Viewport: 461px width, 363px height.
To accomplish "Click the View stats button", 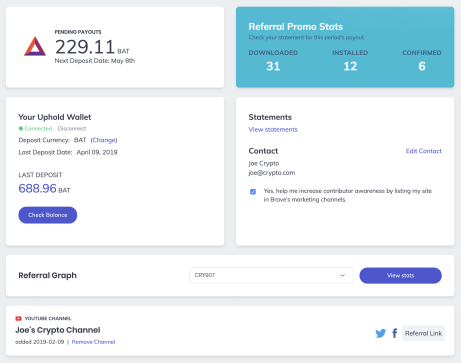I will (400, 275).
